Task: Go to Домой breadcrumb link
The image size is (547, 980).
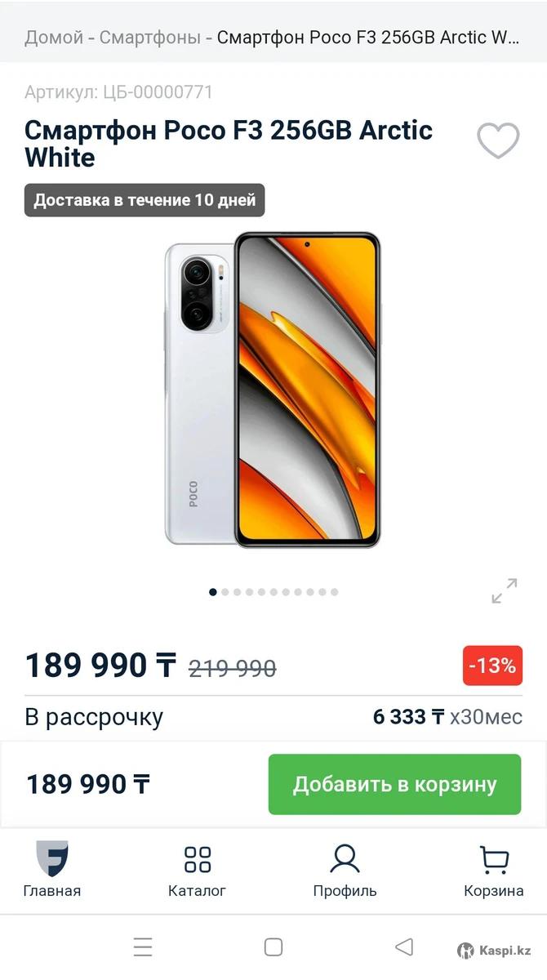Action: pyautogui.click(x=54, y=37)
